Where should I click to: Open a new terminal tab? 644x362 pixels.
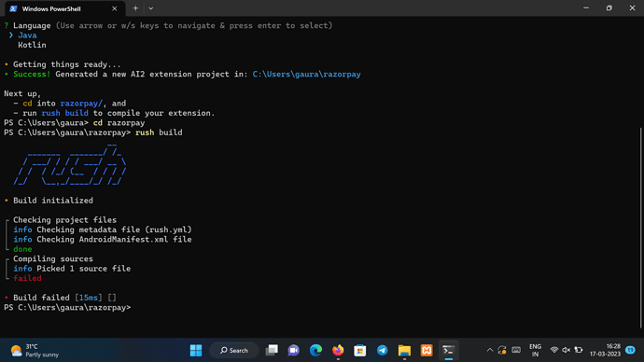135,8
